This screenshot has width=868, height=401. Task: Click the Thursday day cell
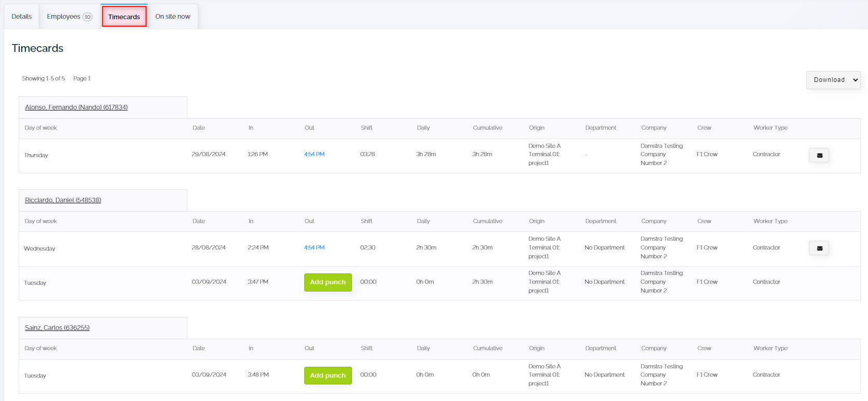(36, 156)
